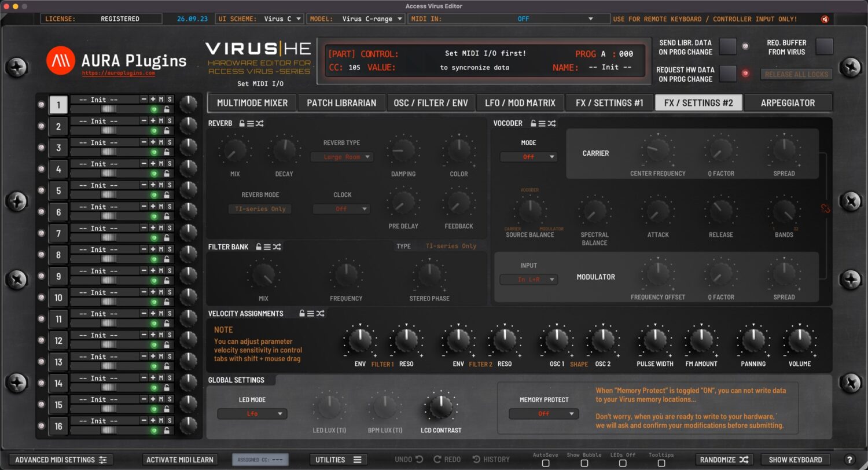Viewport: 868px width, 470px height.
Task: Open the LFO / Mod Matrix tab
Action: tap(520, 103)
